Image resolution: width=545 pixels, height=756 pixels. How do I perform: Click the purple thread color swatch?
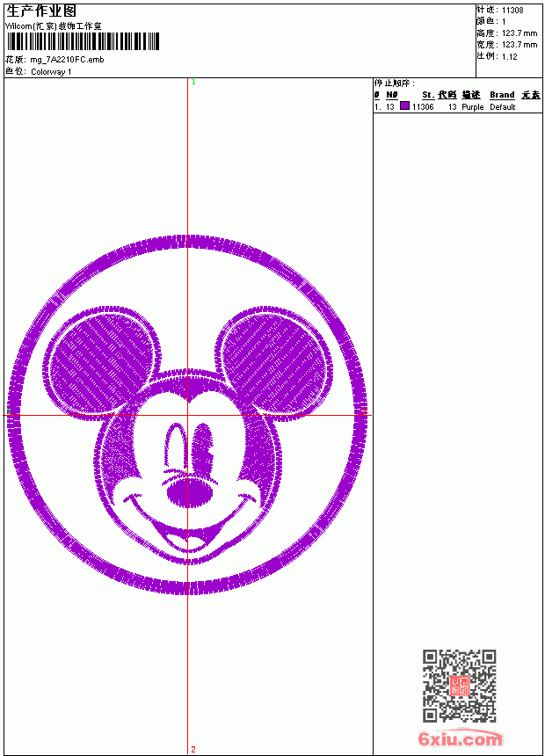tap(404, 106)
